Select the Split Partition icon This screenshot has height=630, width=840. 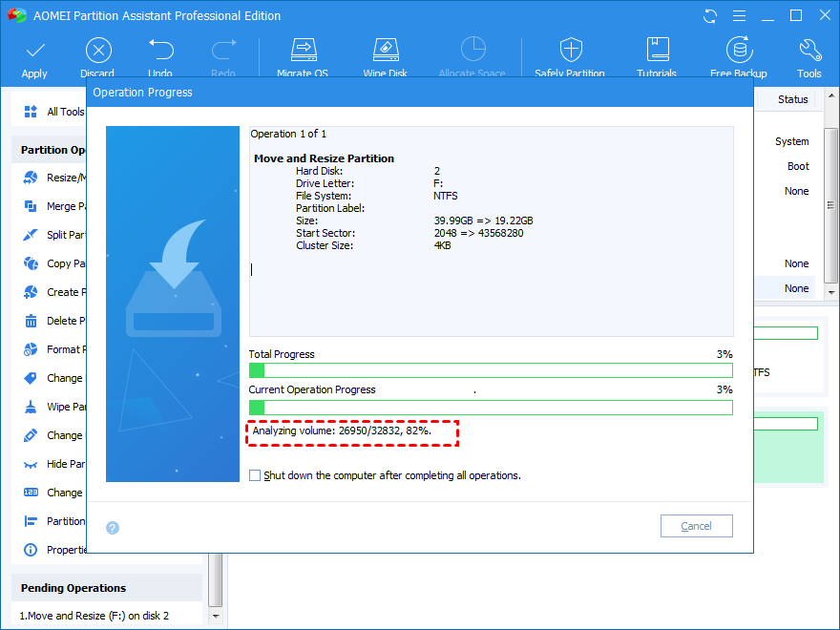click(31, 235)
